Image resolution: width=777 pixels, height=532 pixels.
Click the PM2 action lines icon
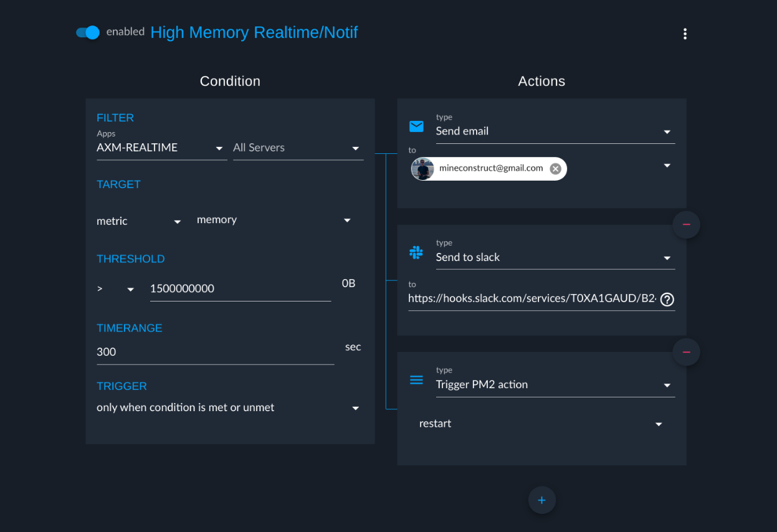click(x=416, y=380)
